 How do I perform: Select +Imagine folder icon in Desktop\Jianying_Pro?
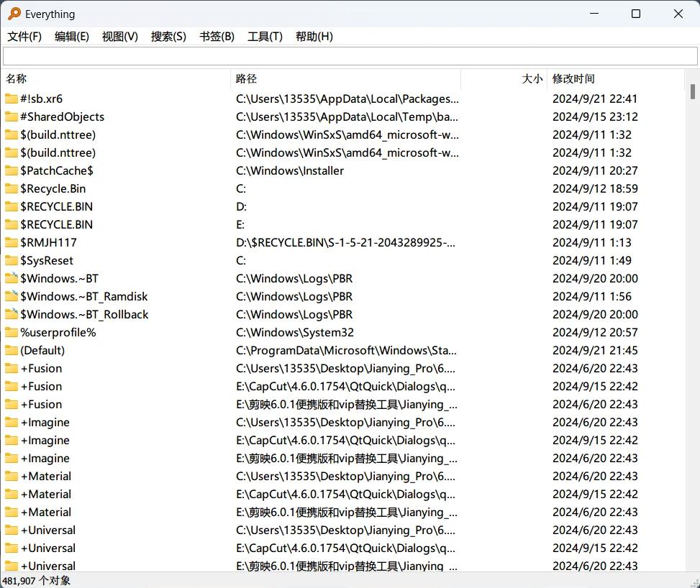point(12,422)
